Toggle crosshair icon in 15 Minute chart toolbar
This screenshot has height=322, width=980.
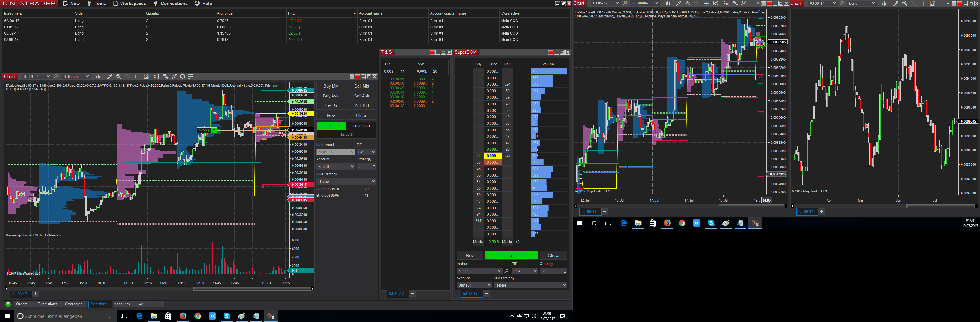coord(137,76)
